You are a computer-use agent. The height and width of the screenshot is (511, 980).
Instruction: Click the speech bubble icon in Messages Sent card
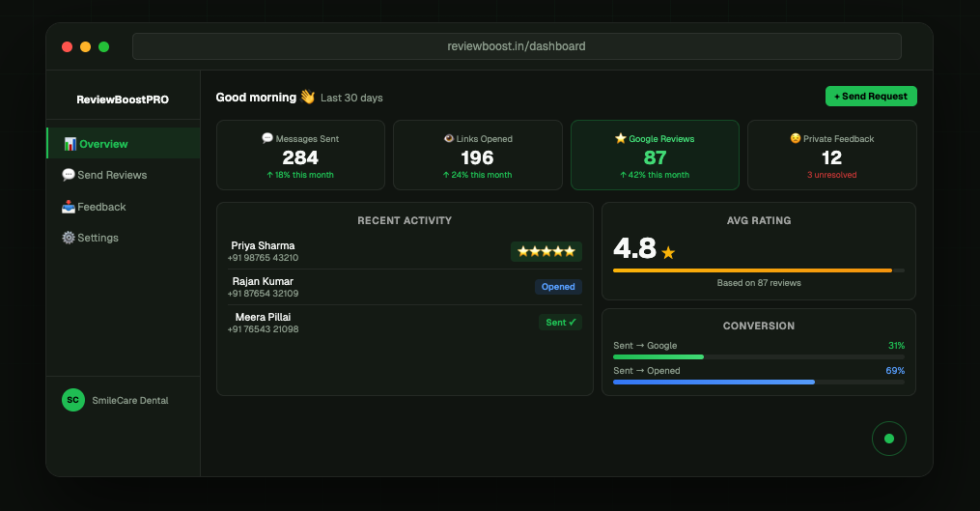point(267,138)
